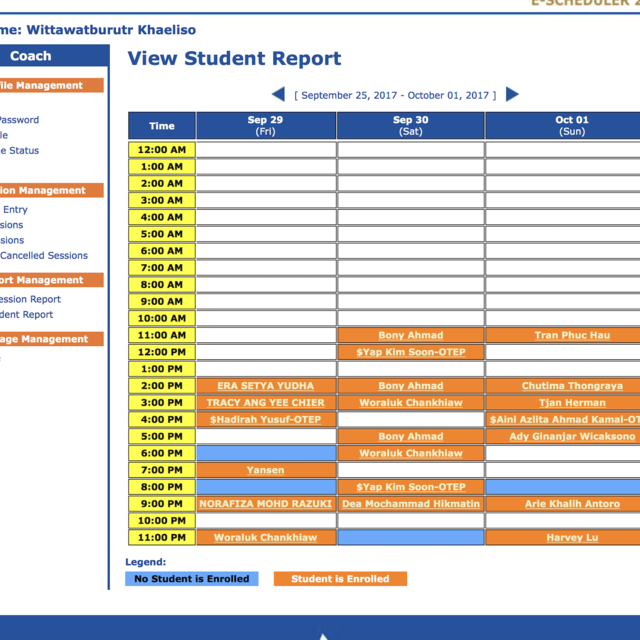Screen dimensions: 640x640
Task: Select blue empty slot at 8:00 PM Friday
Action: (x=266, y=487)
